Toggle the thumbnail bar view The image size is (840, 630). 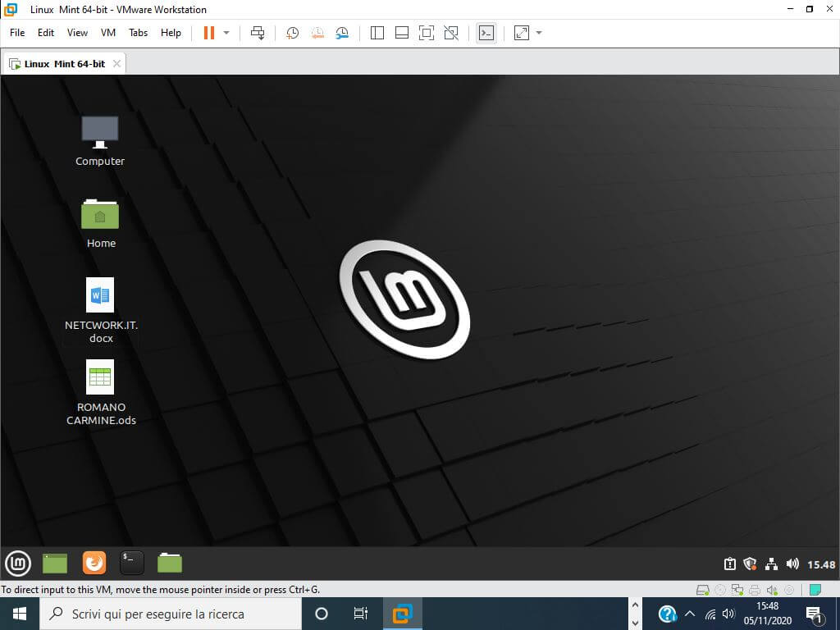tap(402, 33)
